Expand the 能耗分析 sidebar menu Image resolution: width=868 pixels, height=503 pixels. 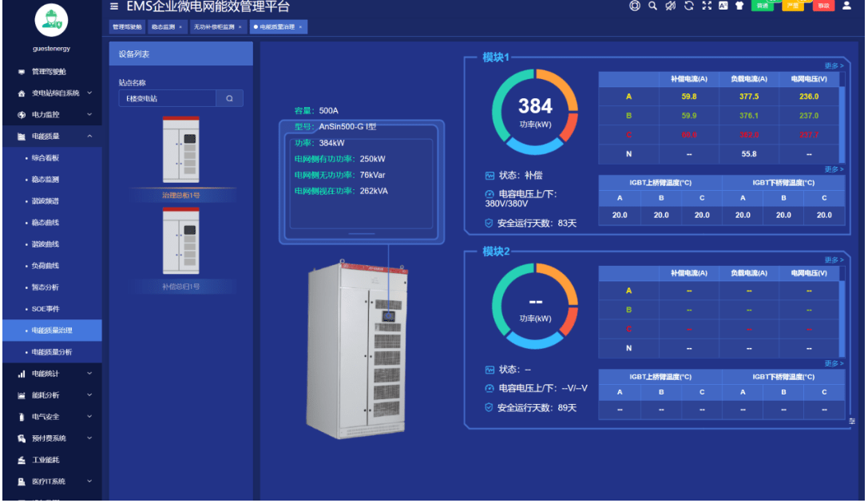pos(52,395)
